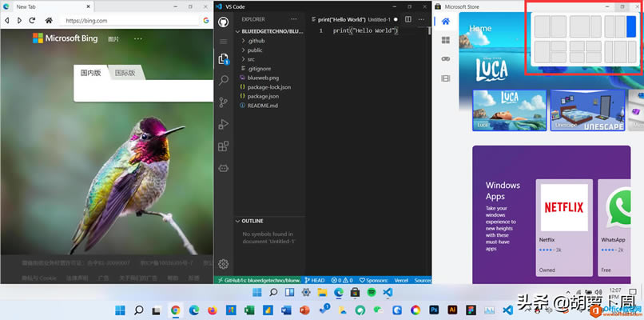Screen dimensions: 644x320
Task: Reload the Bing page with refresh icon
Action: (32, 20)
